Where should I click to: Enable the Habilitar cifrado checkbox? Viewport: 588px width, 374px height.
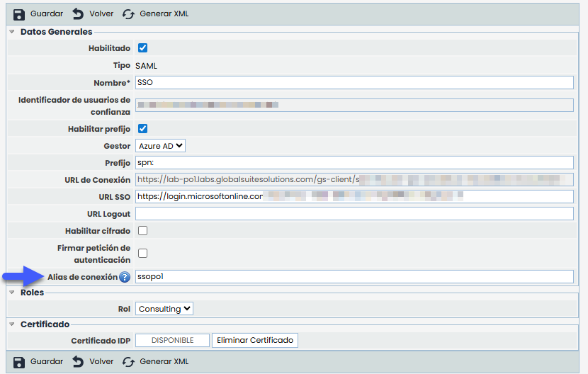[x=142, y=231]
